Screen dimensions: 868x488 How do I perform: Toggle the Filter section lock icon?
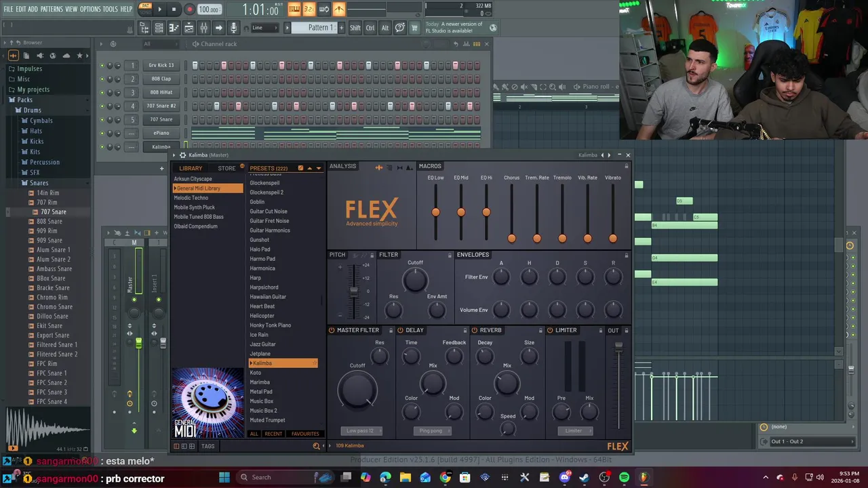[x=450, y=255]
